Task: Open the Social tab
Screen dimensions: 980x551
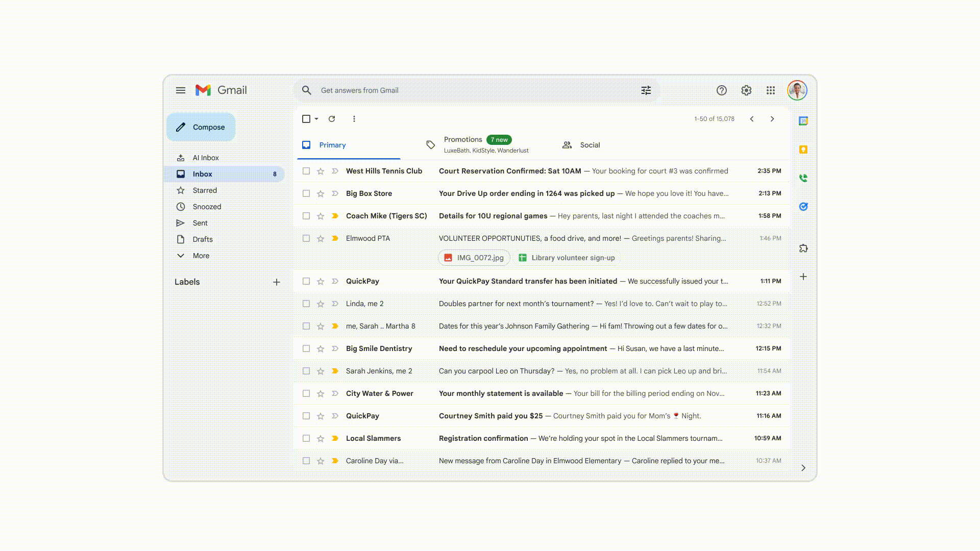Action: 590,145
